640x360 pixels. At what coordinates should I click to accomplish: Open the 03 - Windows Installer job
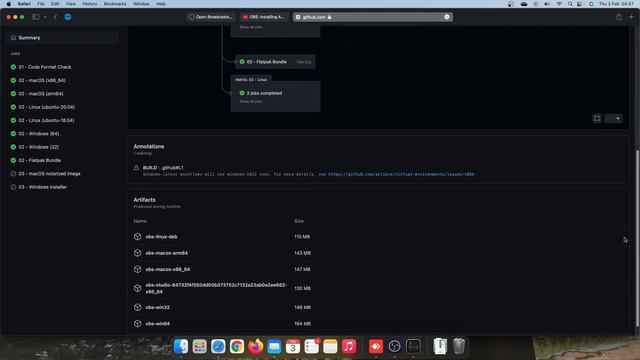point(42,187)
